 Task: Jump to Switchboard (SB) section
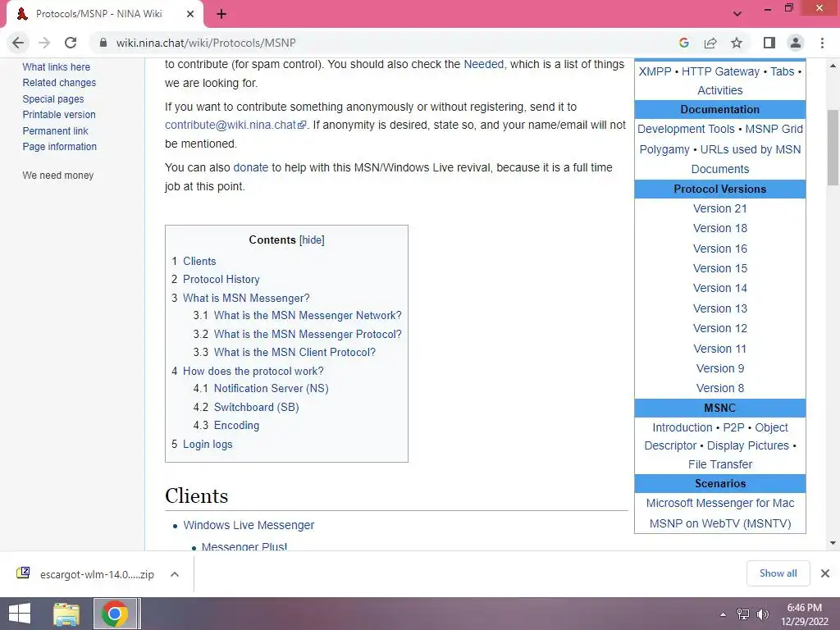(256, 407)
